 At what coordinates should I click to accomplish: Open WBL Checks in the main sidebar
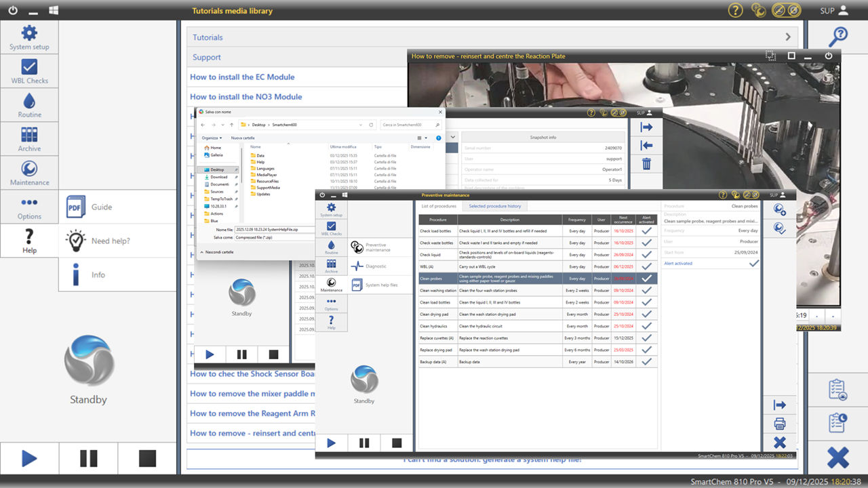pos(29,71)
